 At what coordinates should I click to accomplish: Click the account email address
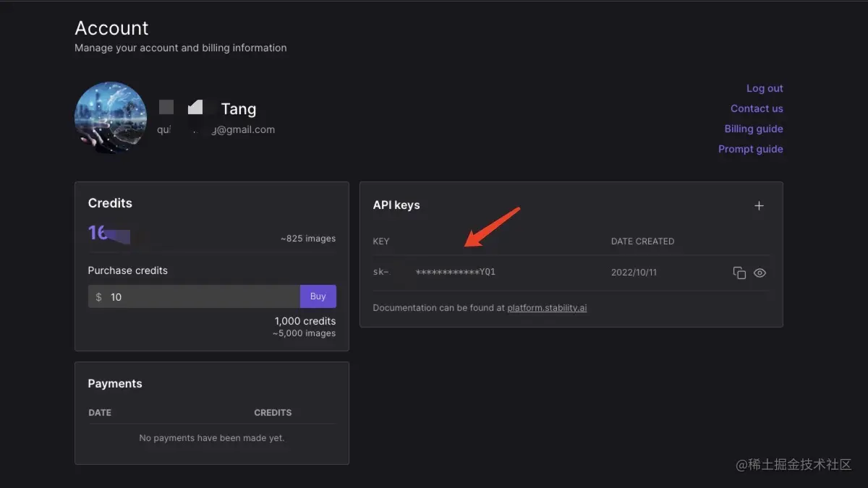point(216,130)
